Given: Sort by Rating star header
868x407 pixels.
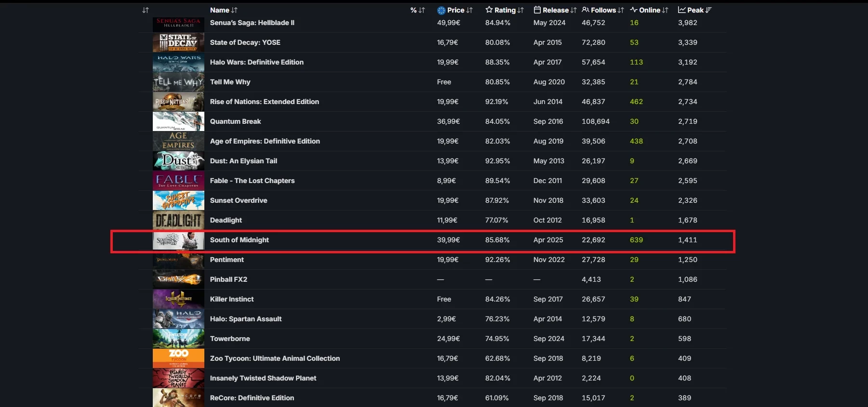Looking at the screenshot, I should pyautogui.click(x=504, y=10).
